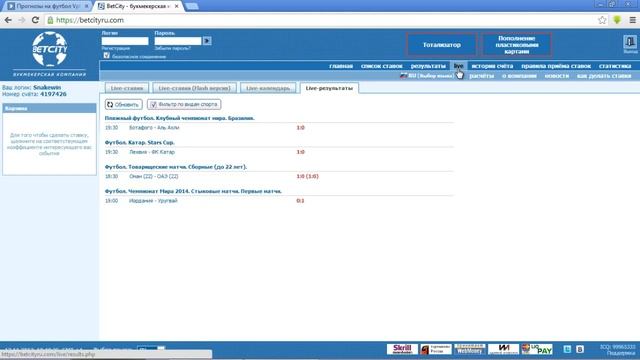Open история счёта menu item
Image resolution: width=640 pixels, height=360 pixels.
point(492,66)
